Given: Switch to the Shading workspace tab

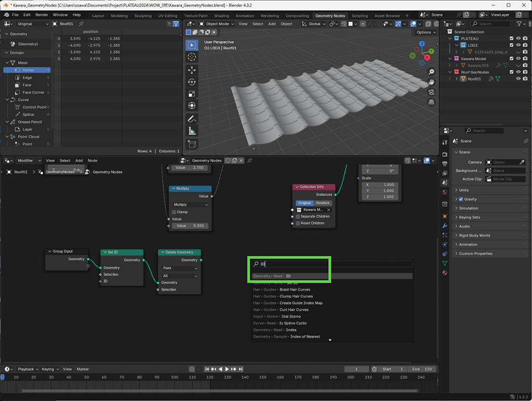Looking at the screenshot, I should pos(221,16).
